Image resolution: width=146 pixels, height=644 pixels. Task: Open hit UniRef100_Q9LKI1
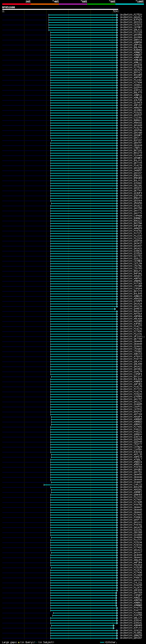tap(131, 30)
